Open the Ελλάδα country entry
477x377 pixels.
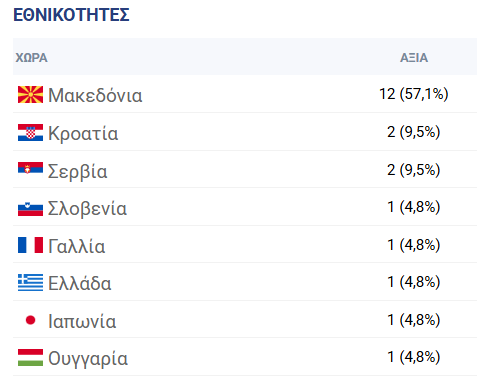click(x=80, y=284)
